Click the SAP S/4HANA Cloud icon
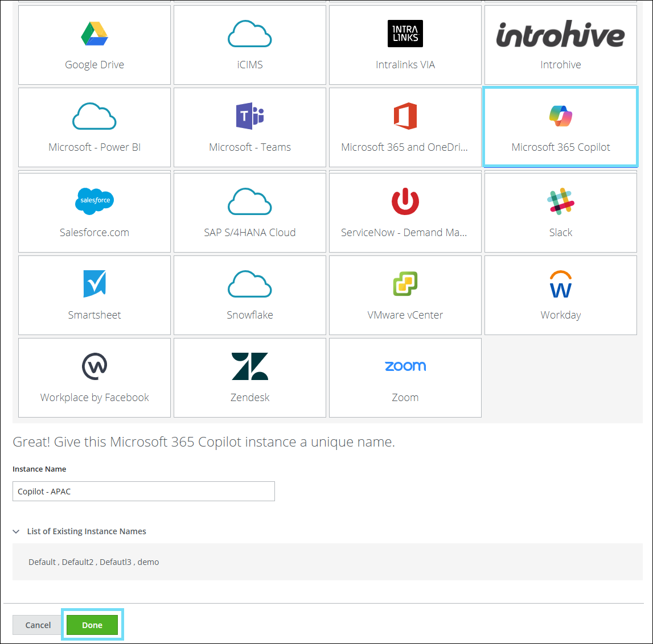 tap(250, 201)
